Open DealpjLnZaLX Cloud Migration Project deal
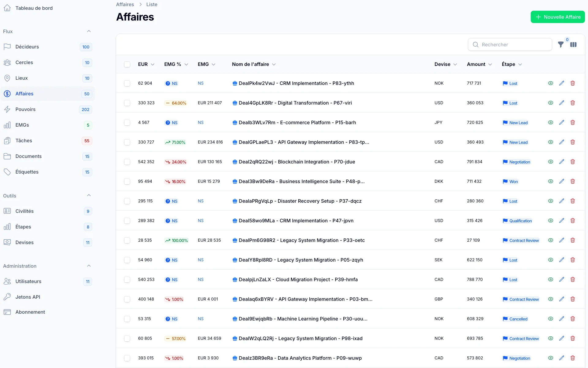 298,279
